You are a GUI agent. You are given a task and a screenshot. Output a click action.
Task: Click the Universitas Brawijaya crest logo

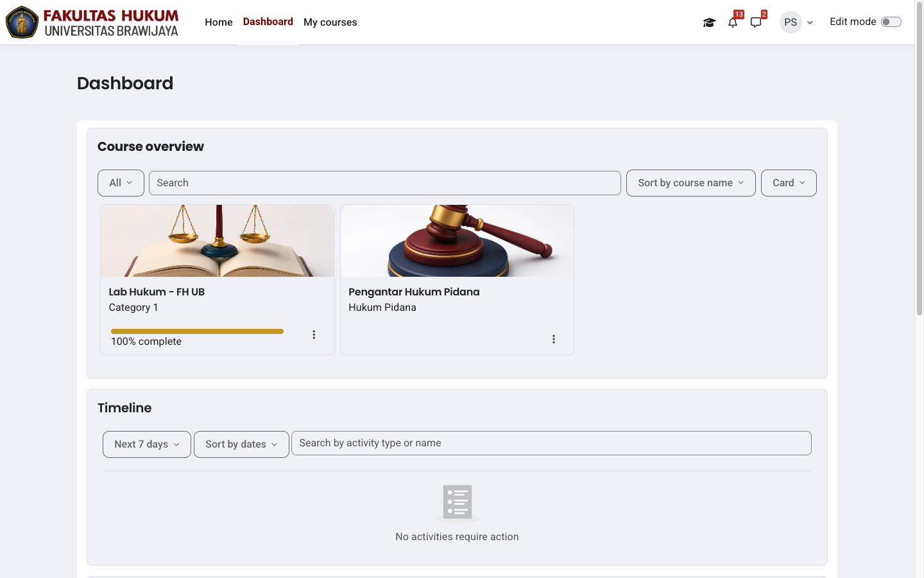[22, 22]
